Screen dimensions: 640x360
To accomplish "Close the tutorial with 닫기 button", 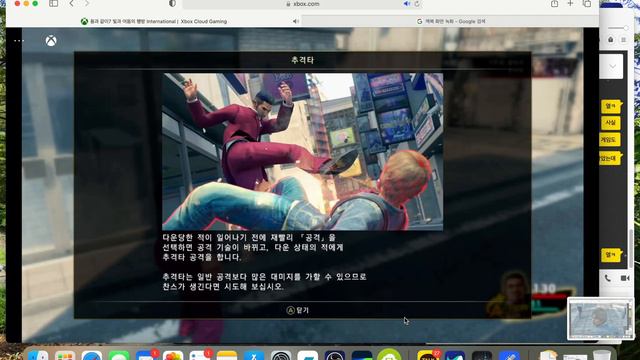I will 298,311.
